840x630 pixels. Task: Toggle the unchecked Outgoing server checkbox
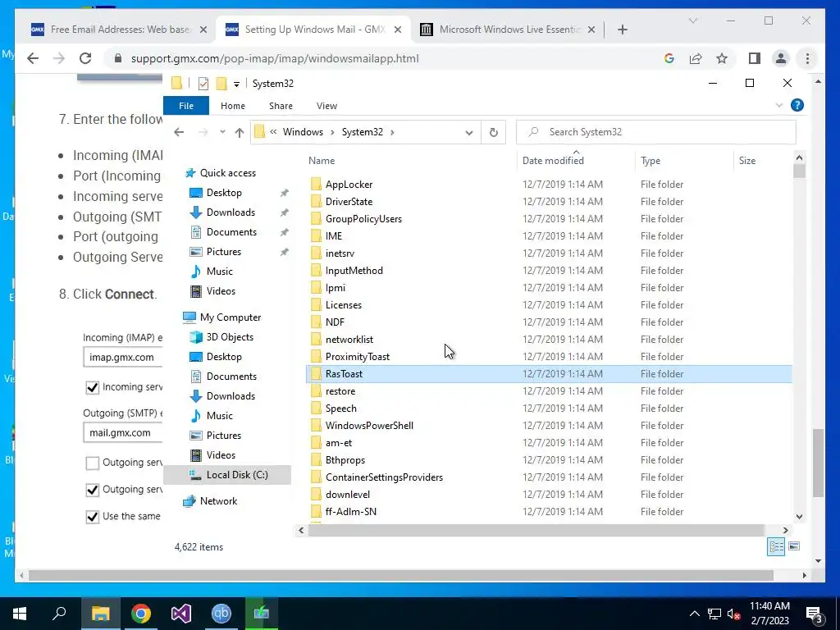pyautogui.click(x=92, y=463)
